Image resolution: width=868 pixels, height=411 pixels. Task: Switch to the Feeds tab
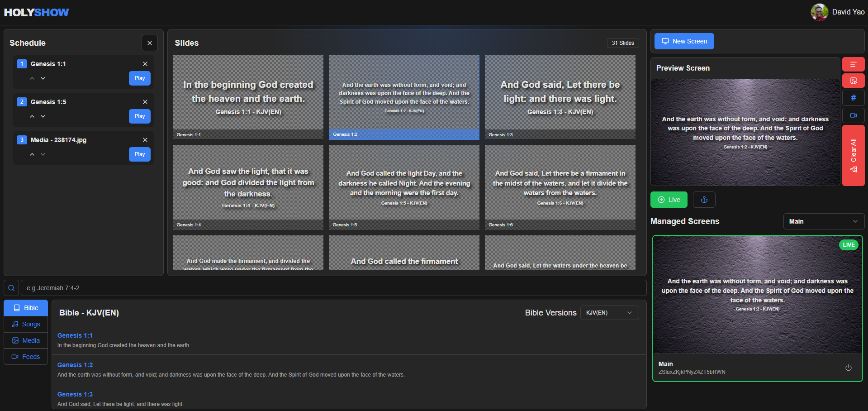[25, 357]
